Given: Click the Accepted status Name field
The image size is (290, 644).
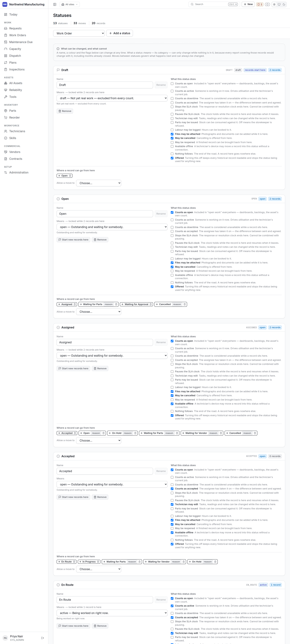Looking at the screenshot, I should (x=105, y=471).
